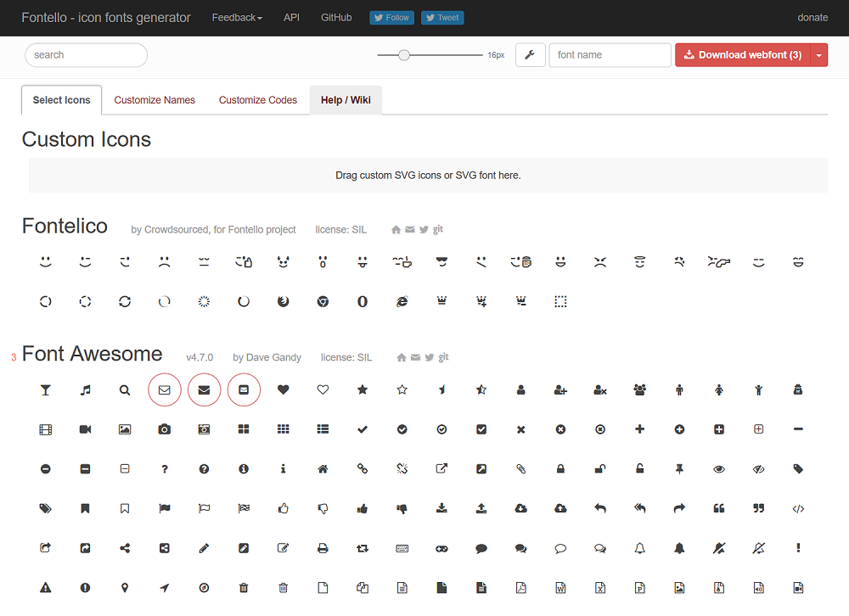Screen dimensions: 849x616
Task: Deselect the solid envelope icon
Action: (204, 389)
